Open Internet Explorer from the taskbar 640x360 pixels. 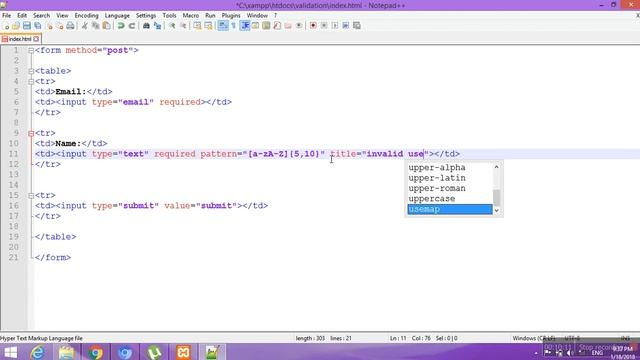tap(38, 352)
